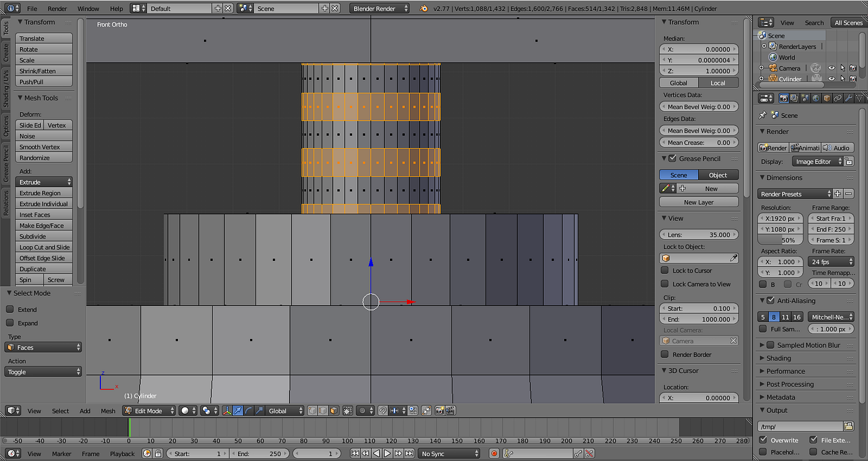Open the Render Presets dropdown
868x461 pixels.
[x=795, y=194]
